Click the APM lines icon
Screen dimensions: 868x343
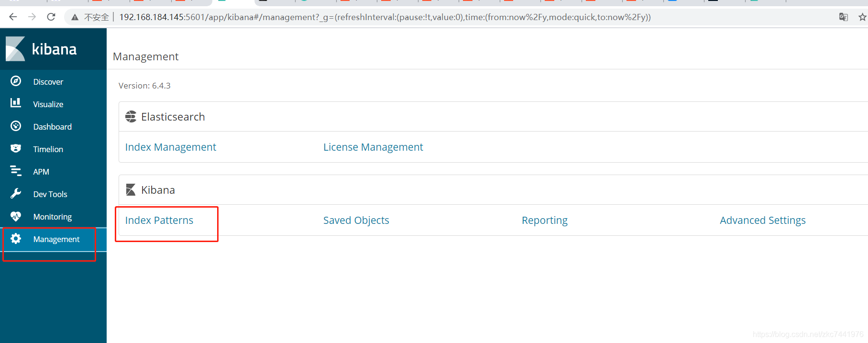pyautogui.click(x=16, y=171)
